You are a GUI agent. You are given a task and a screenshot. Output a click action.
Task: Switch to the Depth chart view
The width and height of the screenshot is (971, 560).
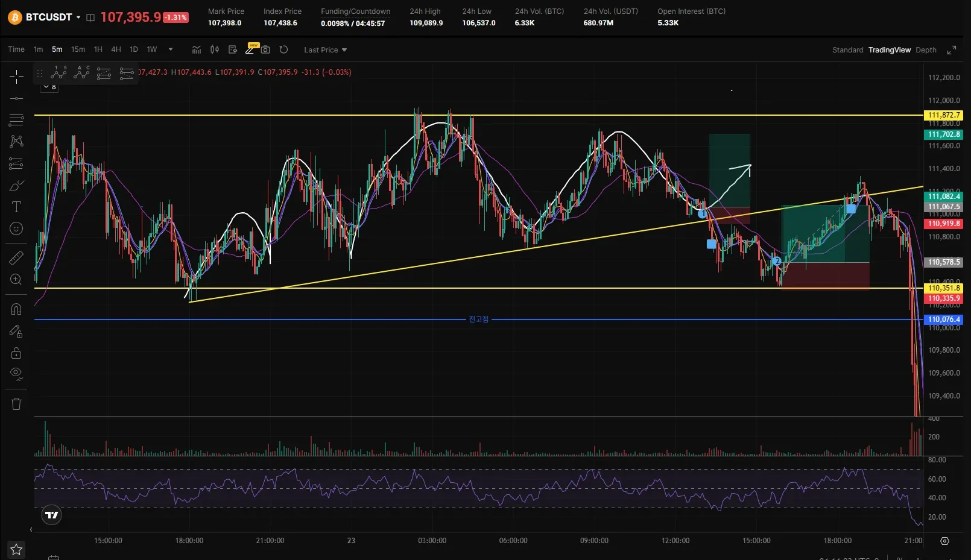(x=926, y=50)
